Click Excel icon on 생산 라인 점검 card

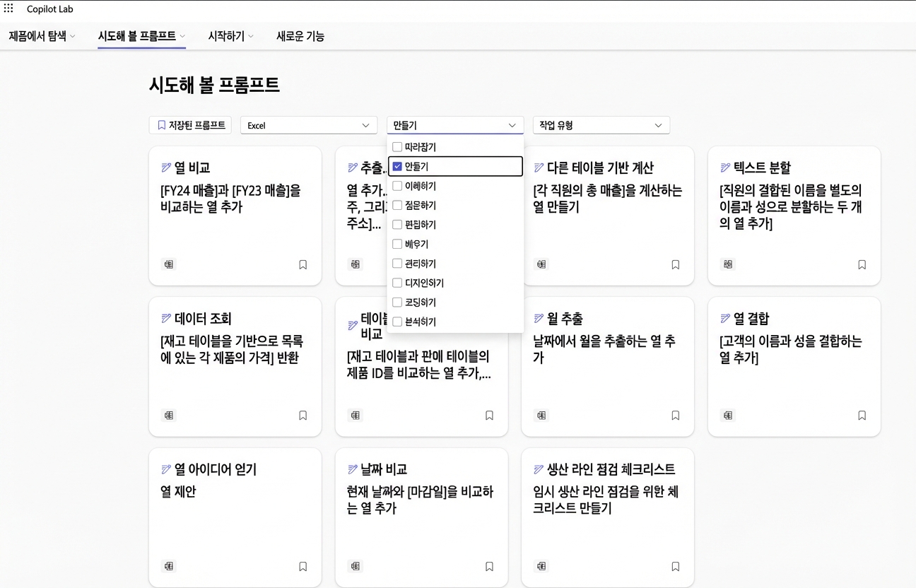(x=541, y=566)
